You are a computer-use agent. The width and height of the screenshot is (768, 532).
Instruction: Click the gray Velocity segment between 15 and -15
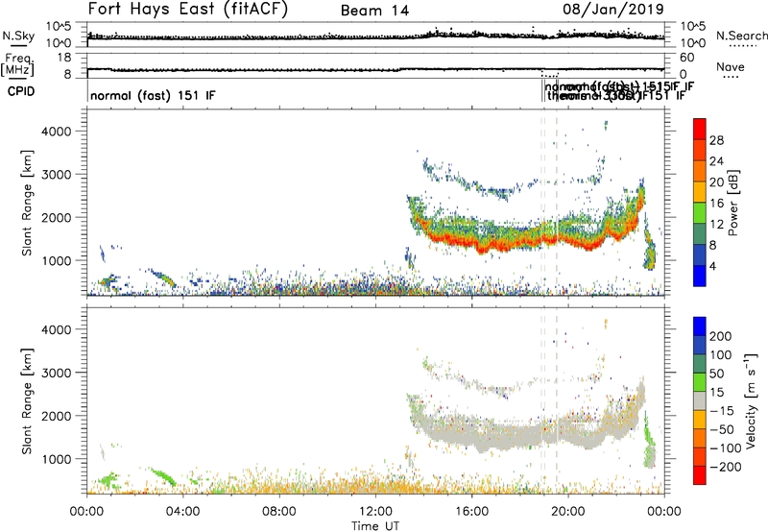tap(700, 400)
